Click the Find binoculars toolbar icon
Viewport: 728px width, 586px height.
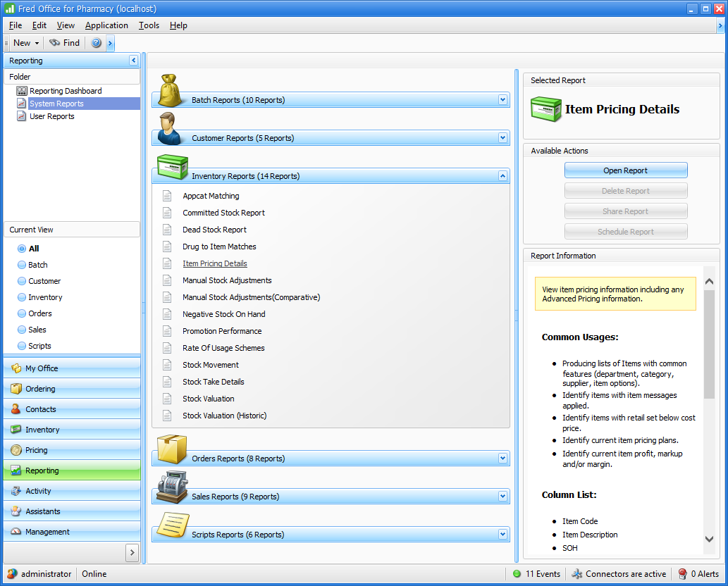[55, 43]
